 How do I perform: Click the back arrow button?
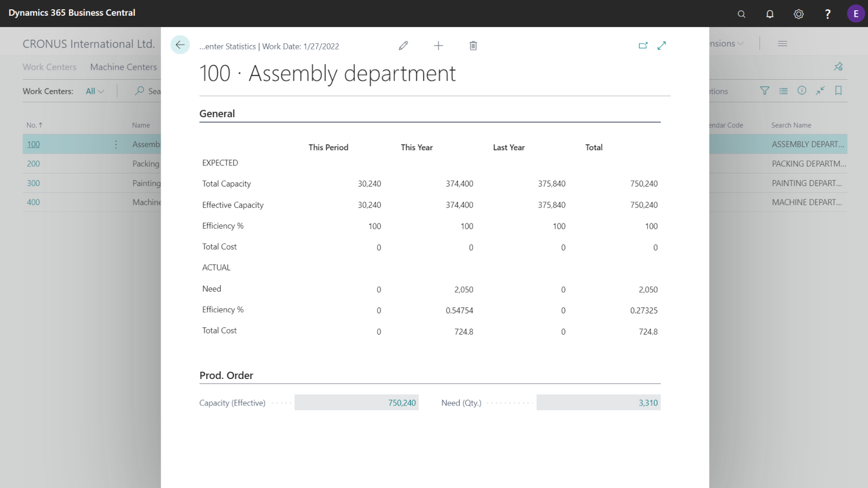point(180,45)
